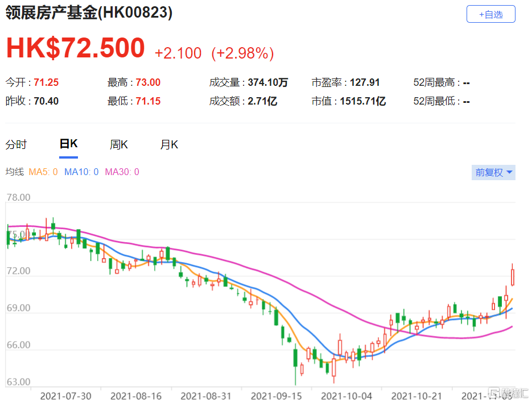This screenshot has width=532, height=403.
Task: Click the 2021-07-30 date axis label
Action: pyautogui.click(x=65, y=396)
